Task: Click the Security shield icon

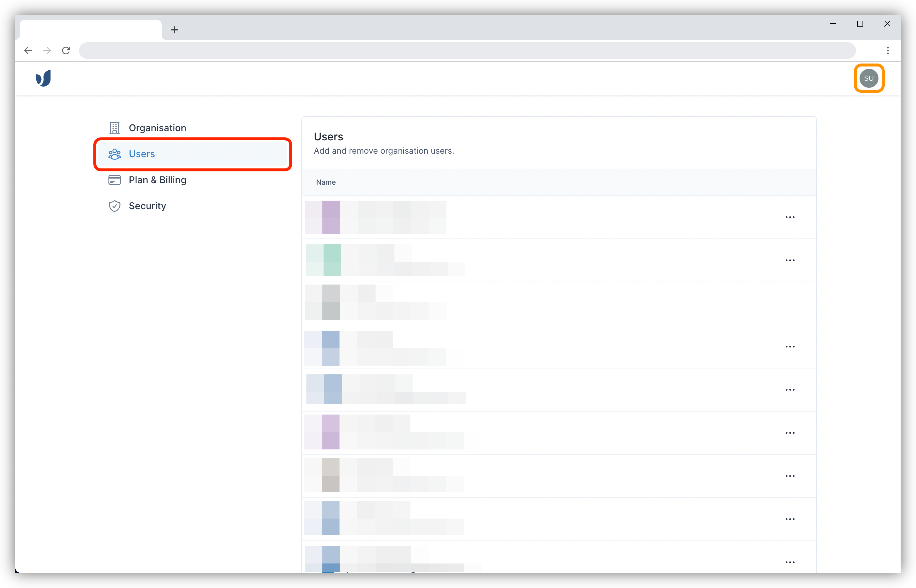Action: pyautogui.click(x=115, y=205)
